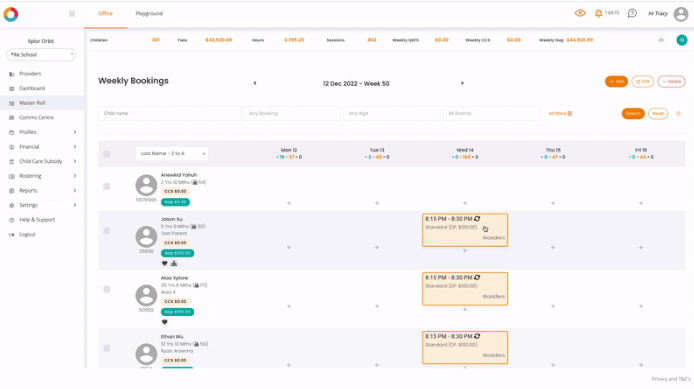This screenshot has height=389, width=694.
Task: Click the recurring icon on Jason Xu's booking
Action: tap(477, 219)
